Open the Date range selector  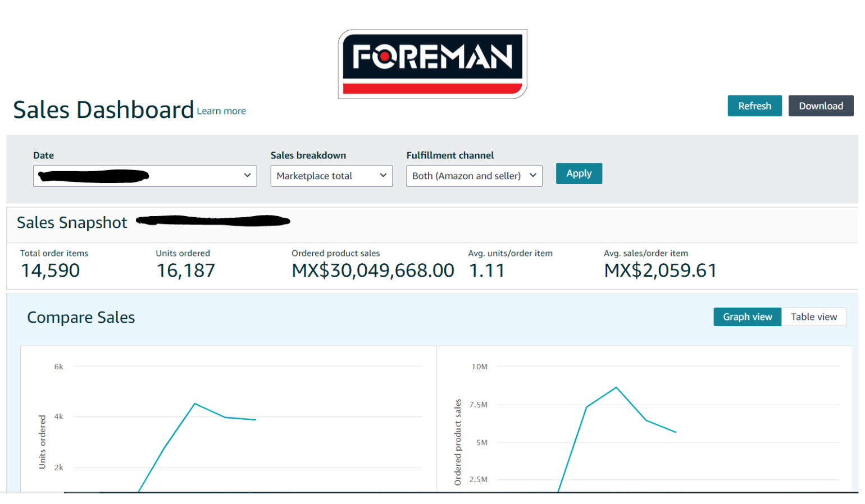(145, 176)
